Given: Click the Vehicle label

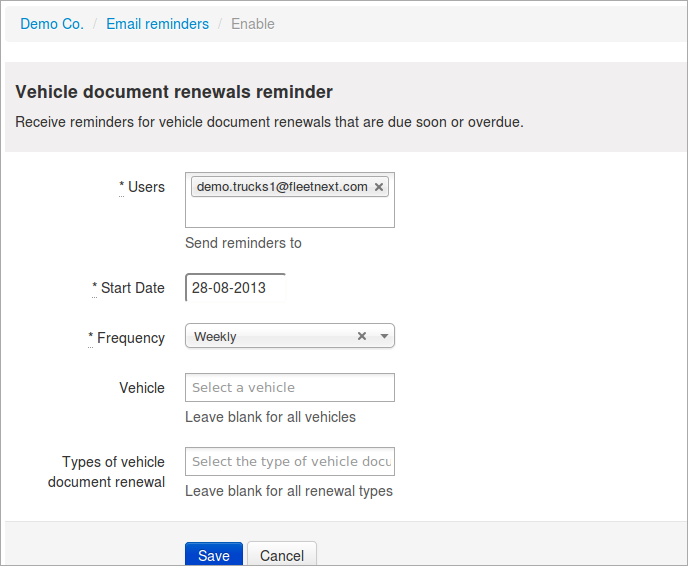Looking at the screenshot, I should click(142, 388).
